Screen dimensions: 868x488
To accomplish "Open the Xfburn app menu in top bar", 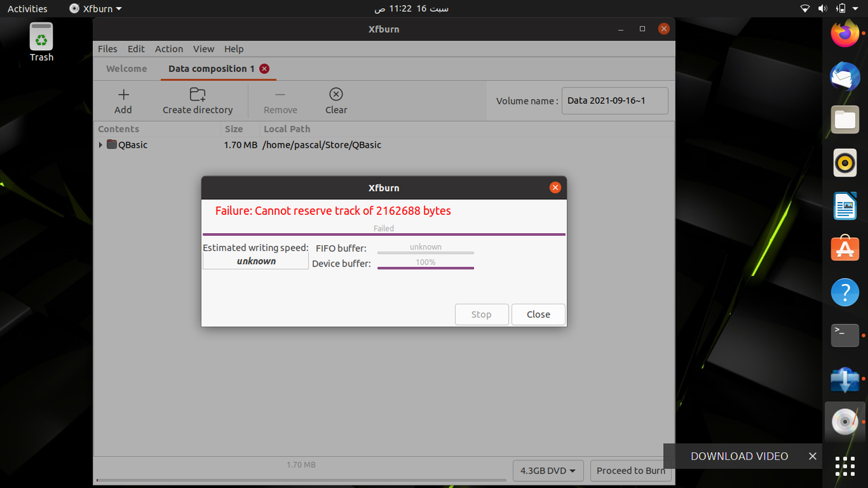I will coord(96,9).
